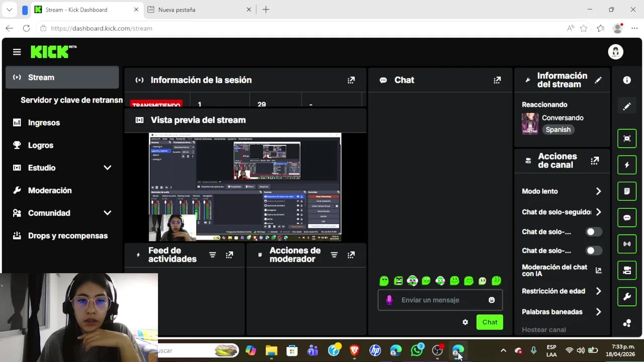The height and width of the screenshot is (362, 644).
Task: Click the purple microphone icon in chat input
Action: pyautogui.click(x=389, y=300)
